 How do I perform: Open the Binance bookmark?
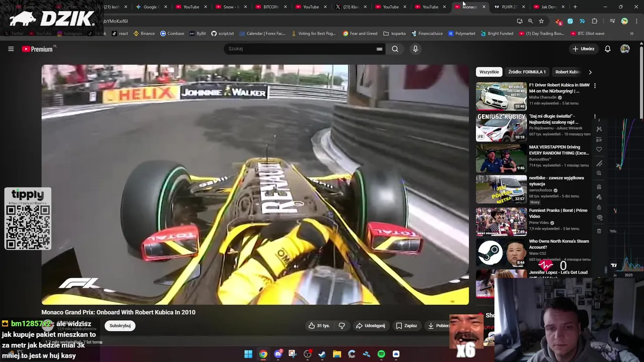pos(144,34)
